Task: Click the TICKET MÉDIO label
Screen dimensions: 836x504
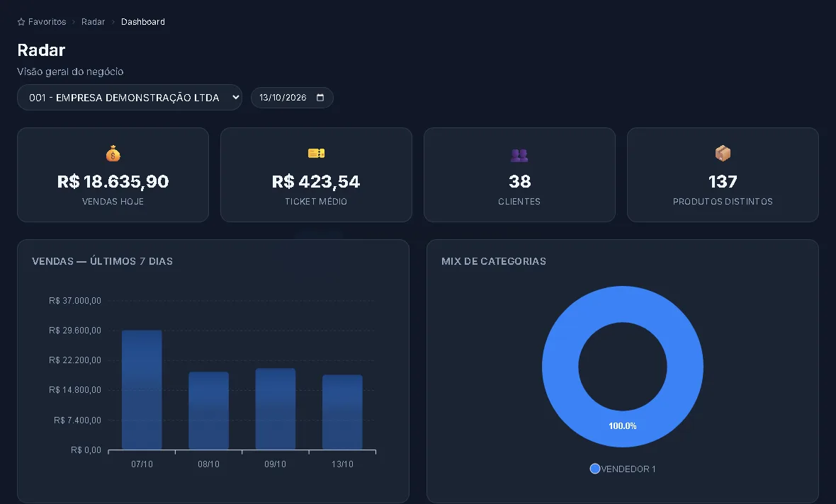Action: coord(316,201)
